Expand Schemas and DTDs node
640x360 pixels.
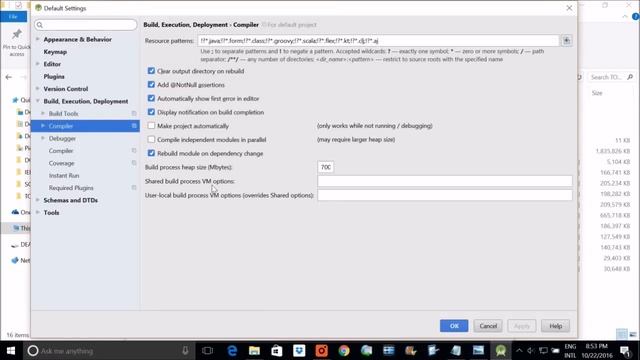pos(38,200)
